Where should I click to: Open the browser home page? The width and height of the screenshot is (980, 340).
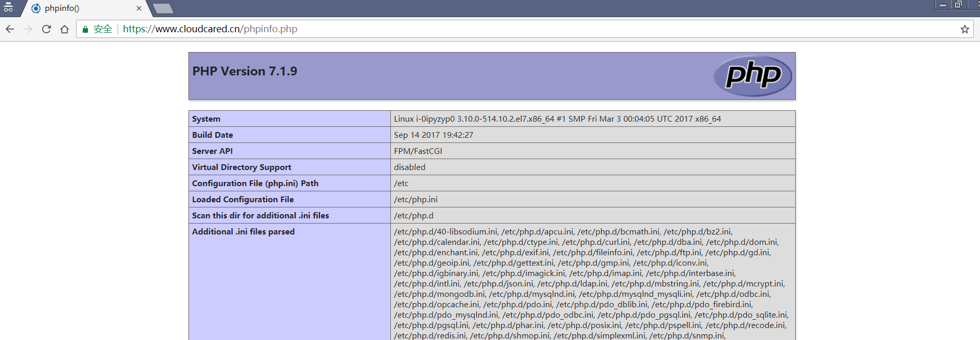click(65, 29)
